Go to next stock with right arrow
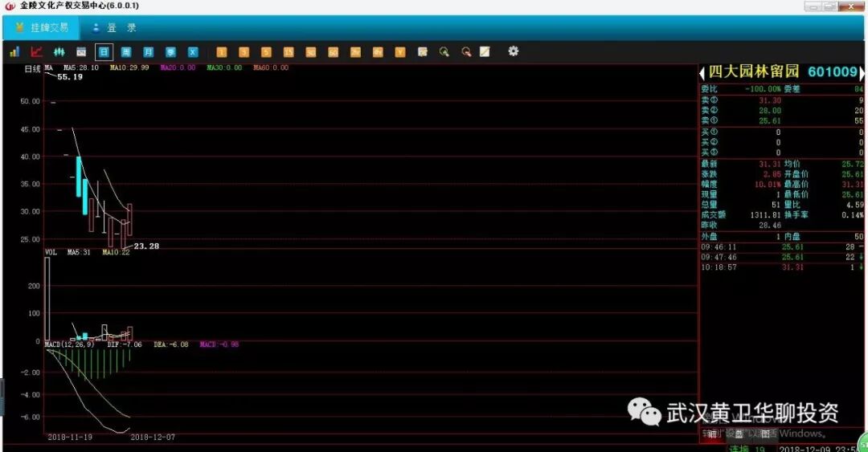The image size is (868, 452). tap(862, 72)
